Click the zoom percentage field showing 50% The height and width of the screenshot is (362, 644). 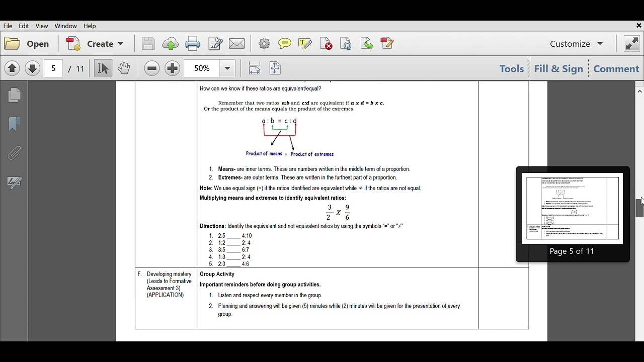tap(202, 68)
